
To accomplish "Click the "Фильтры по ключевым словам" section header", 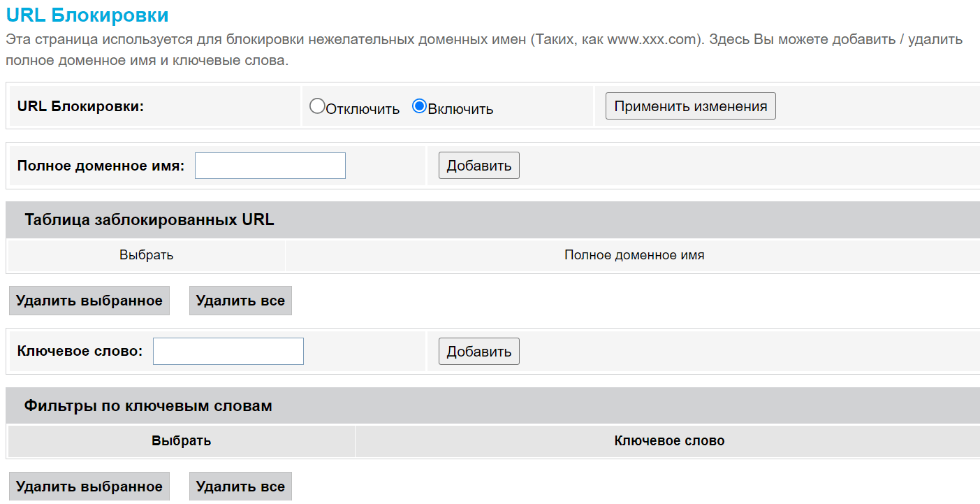I will click(148, 405).
